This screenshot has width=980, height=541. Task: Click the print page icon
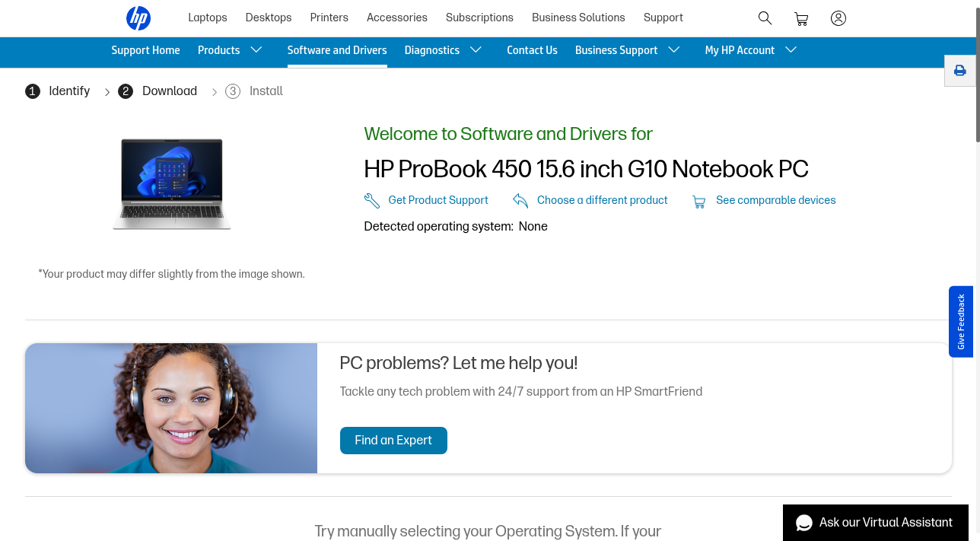pyautogui.click(x=960, y=71)
